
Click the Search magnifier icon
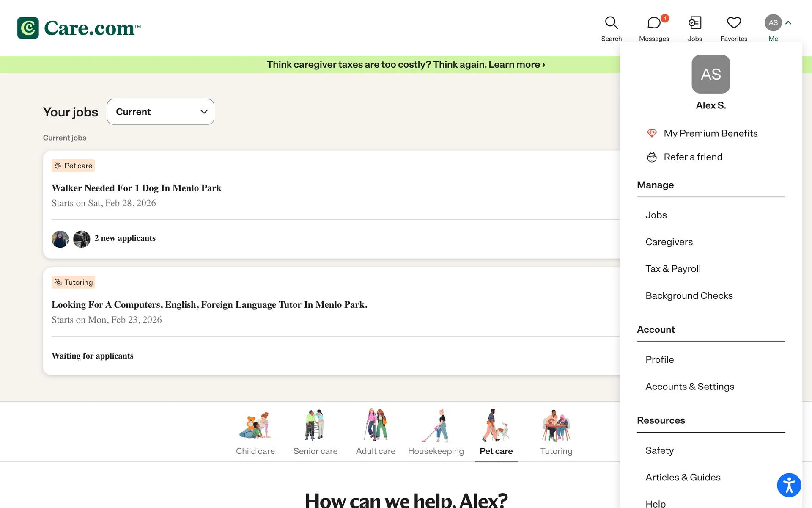(x=611, y=23)
